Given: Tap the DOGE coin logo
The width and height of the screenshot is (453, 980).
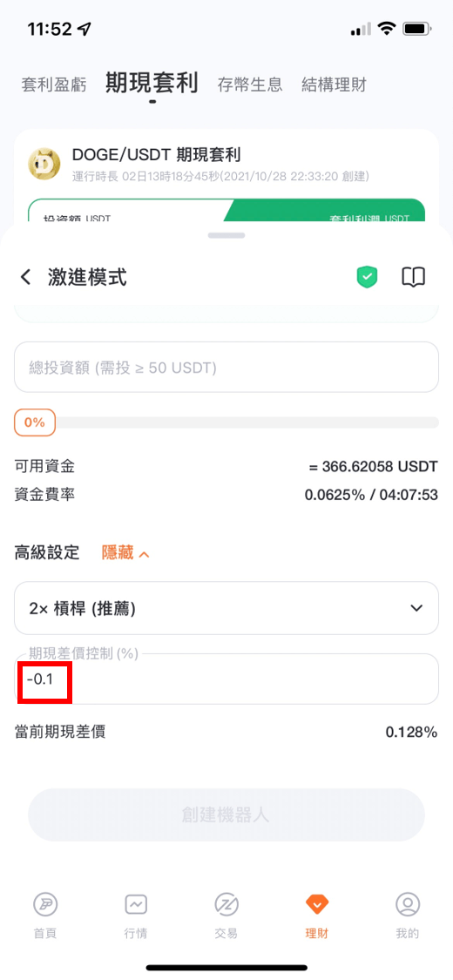Looking at the screenshot, I should point(44,164).
